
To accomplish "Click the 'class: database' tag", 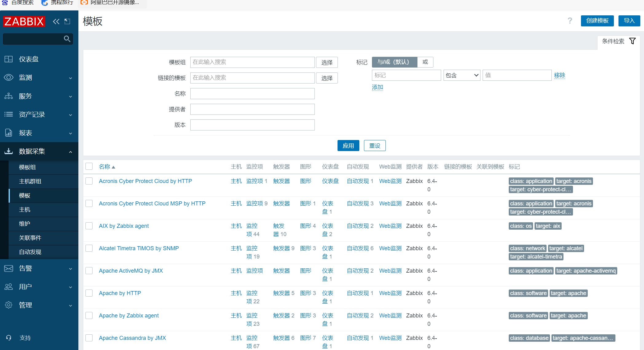I will tap(529, 338).
